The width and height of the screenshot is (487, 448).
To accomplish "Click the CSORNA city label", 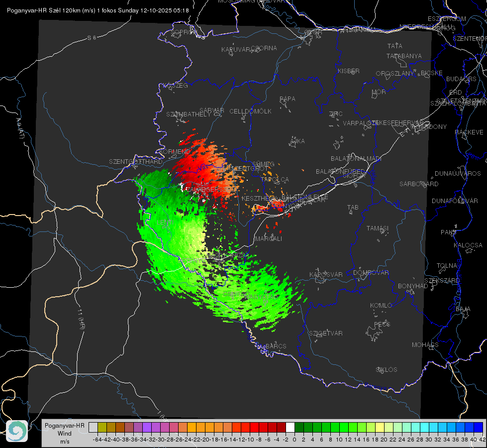I will (x=264, y=48).
